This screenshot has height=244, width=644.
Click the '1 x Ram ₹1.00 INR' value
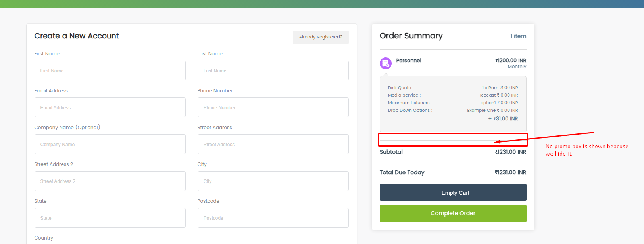(x=500, y=88)
